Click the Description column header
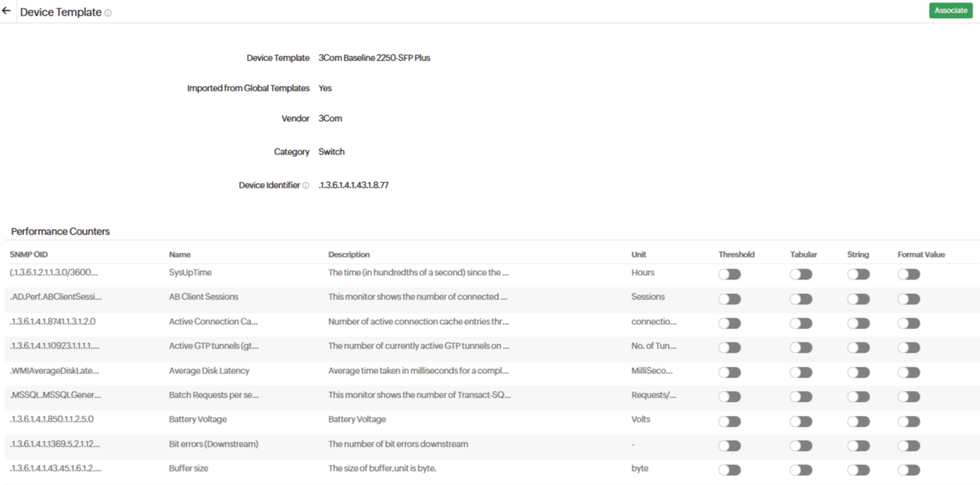This screenshot has height=485, width=980. tap(348, 255)
